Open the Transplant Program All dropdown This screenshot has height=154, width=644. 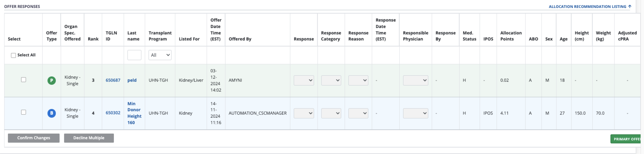point(160,55)
